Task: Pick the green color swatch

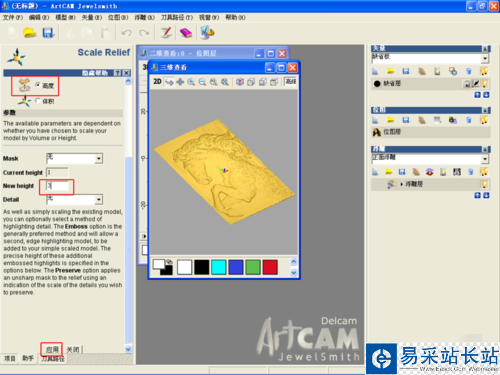Action: pyautogui.click(x=253, y=267)
